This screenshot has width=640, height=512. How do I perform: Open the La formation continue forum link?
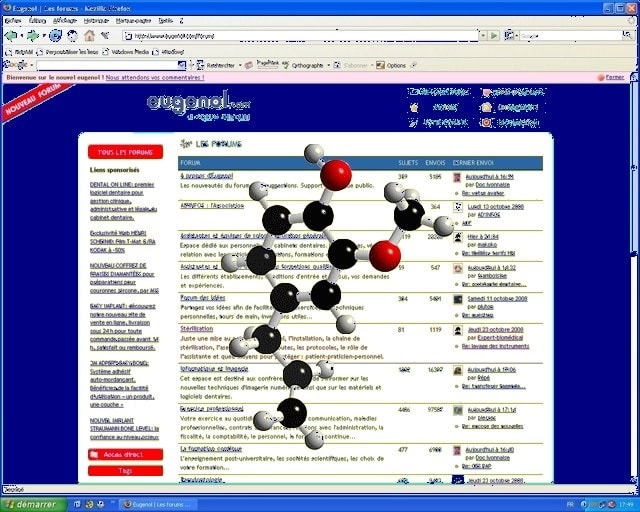pos(211,449)
